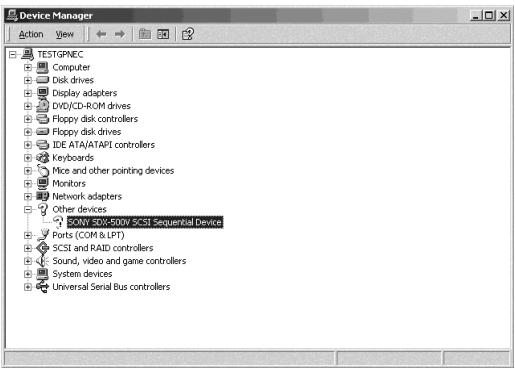Click the Ports (COM & LPT) icon
The image size is (515, 368).
pos(43,235)
